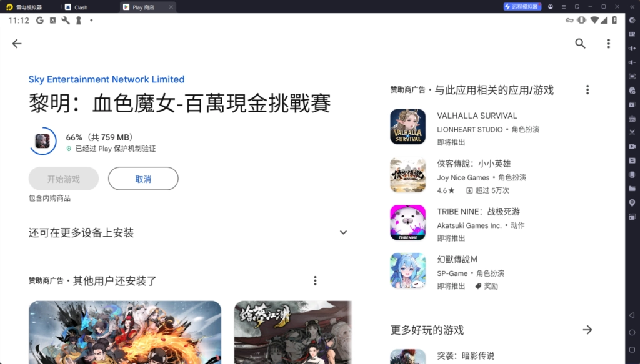Click the 黎明:血色魔女 app title
This screenshot has width=640, height=364.
click(x=179, y=103)
